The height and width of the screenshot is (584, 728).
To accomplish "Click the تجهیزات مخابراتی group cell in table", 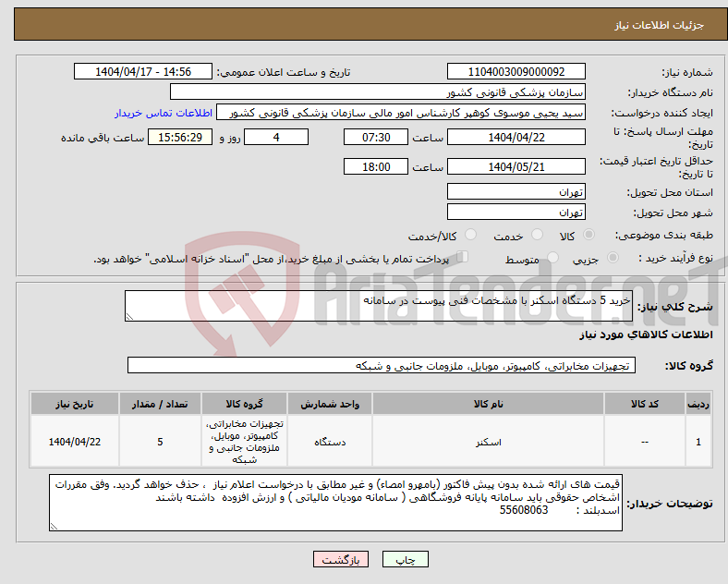I will coord(244,442).
